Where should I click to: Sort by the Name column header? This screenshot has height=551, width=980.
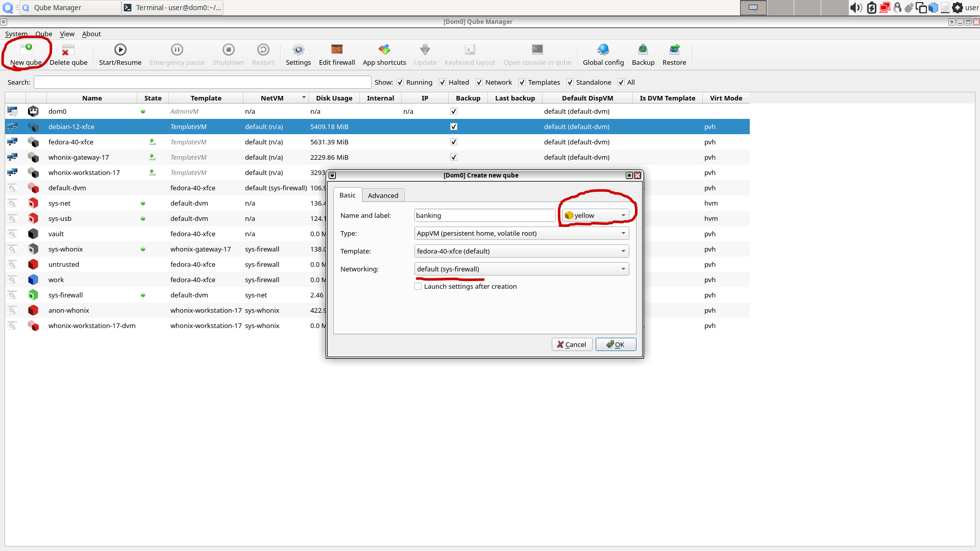coord(92,98)
